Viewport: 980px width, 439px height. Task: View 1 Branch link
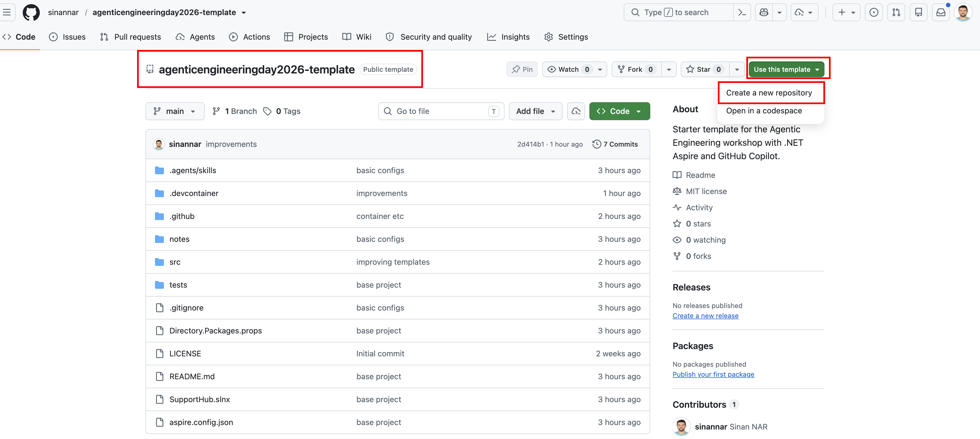click(235, 111)
